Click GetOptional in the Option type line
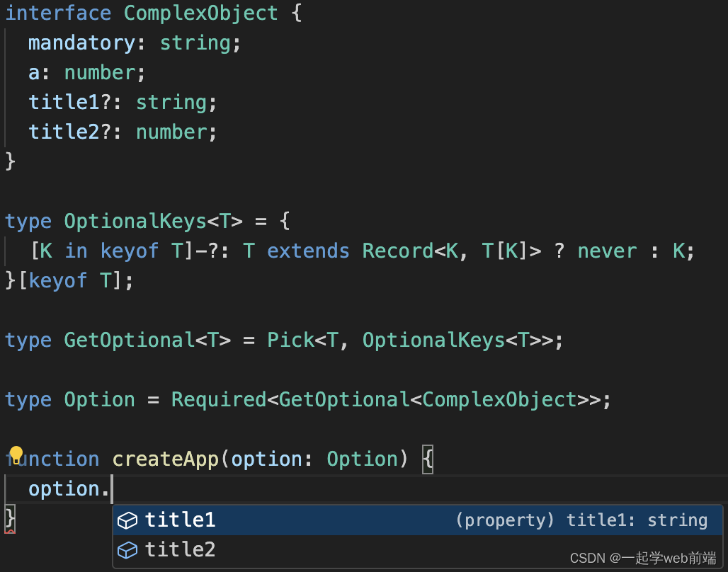The image size is (728, 572). click(x=343, y=399)
